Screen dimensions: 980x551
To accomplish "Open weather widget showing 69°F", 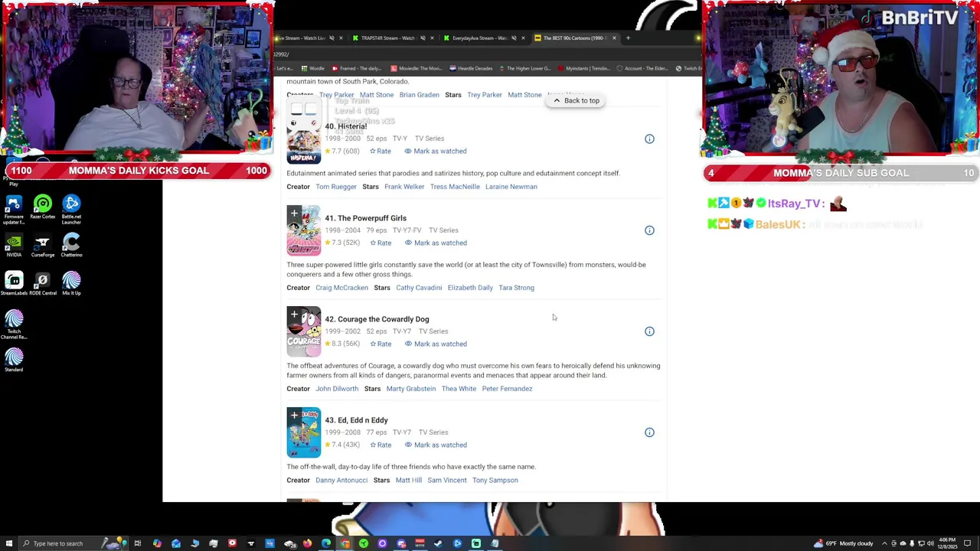I will tap(845, 543).
